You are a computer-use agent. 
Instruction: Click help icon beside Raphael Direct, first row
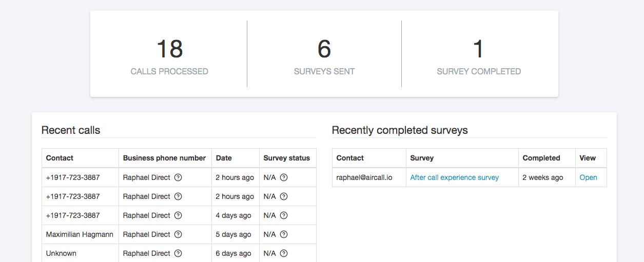tap(178, 177)
